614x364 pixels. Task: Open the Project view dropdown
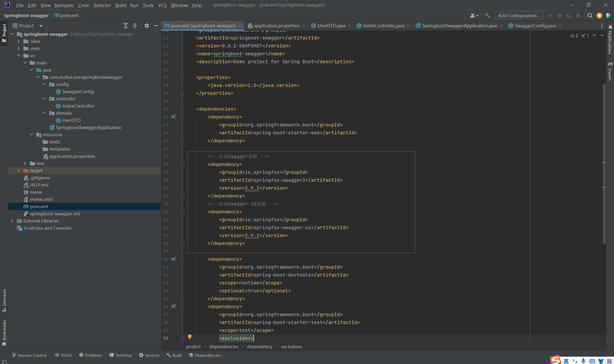41,26
